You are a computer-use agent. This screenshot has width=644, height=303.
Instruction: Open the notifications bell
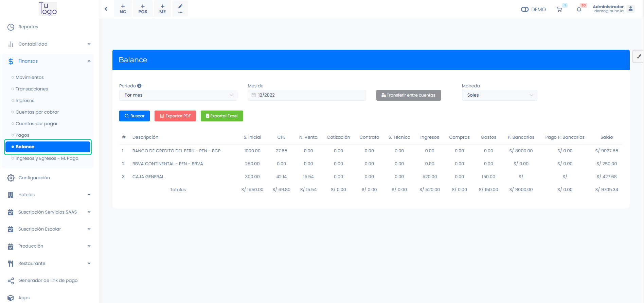579,10
